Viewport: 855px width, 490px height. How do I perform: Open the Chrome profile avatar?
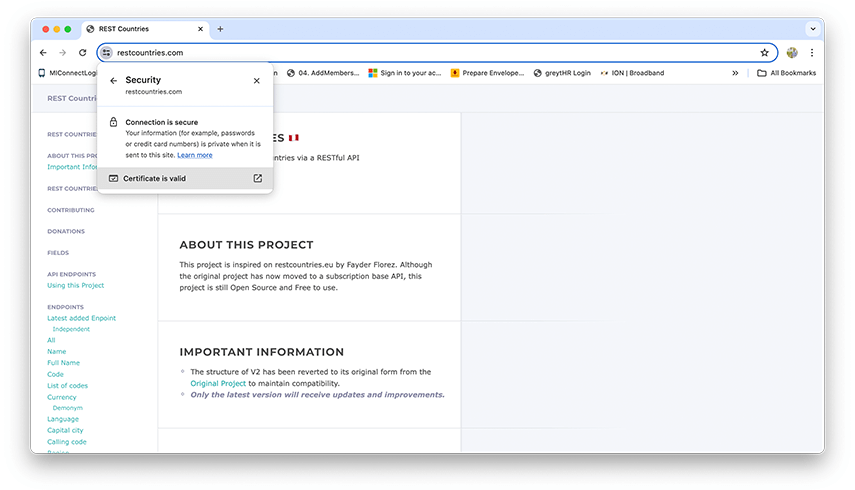click(792, 53)
